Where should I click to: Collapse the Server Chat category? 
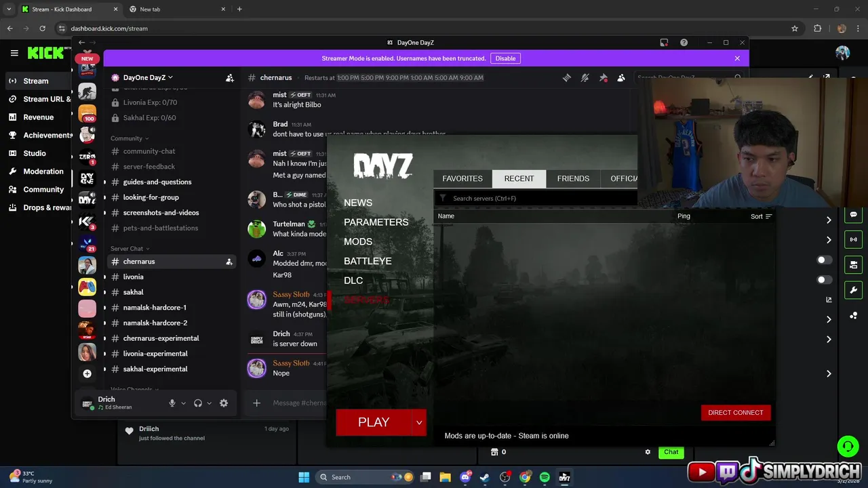click(x=130, y=249)
